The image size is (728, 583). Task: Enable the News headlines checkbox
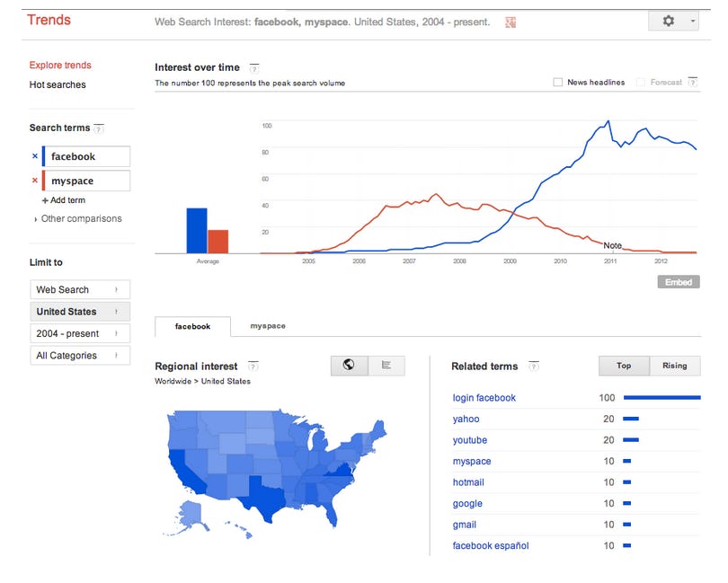pyautogui.click(x=558, y=82)
